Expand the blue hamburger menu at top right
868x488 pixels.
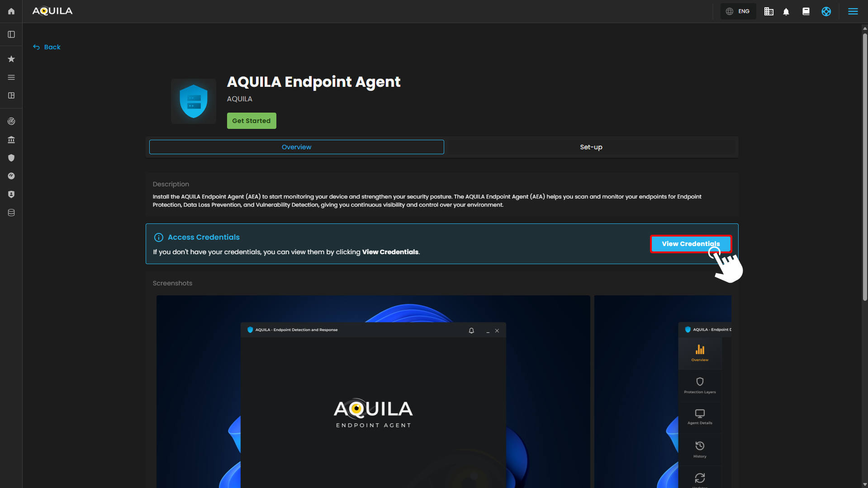pyautogui.click(x=853, y=11)
